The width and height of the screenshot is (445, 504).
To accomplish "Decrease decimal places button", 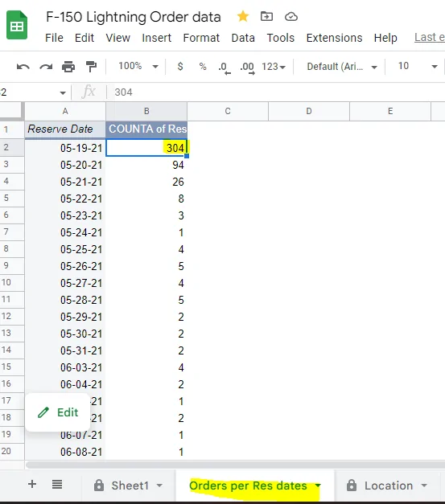I will [224, 68].
